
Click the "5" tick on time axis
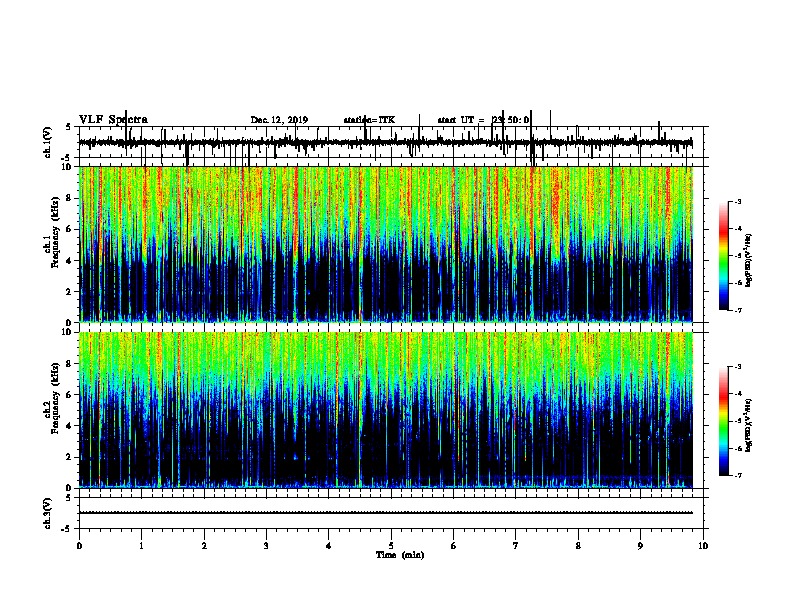click(391, 546)
